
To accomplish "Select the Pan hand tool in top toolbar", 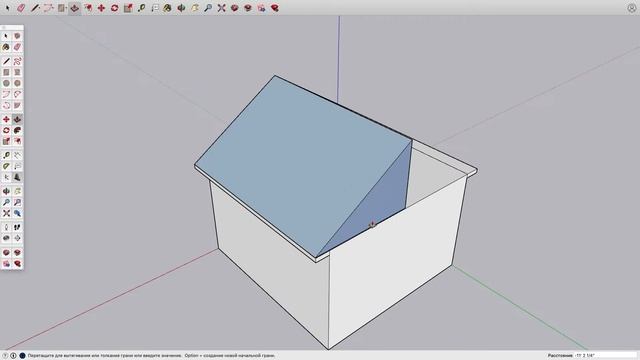I will pos(195,8).
